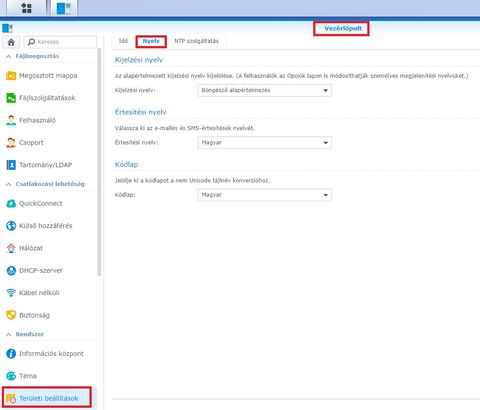Open the Tartomány/LDAP icon
480x410 pixels.
[11, 165]
